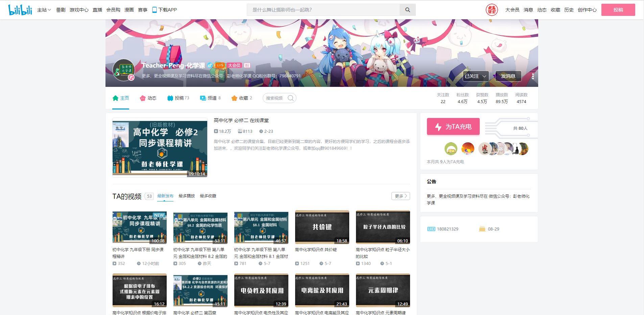Sort videos by 最多收藏
Screen dimensions: 644x315
coord(208,196)
